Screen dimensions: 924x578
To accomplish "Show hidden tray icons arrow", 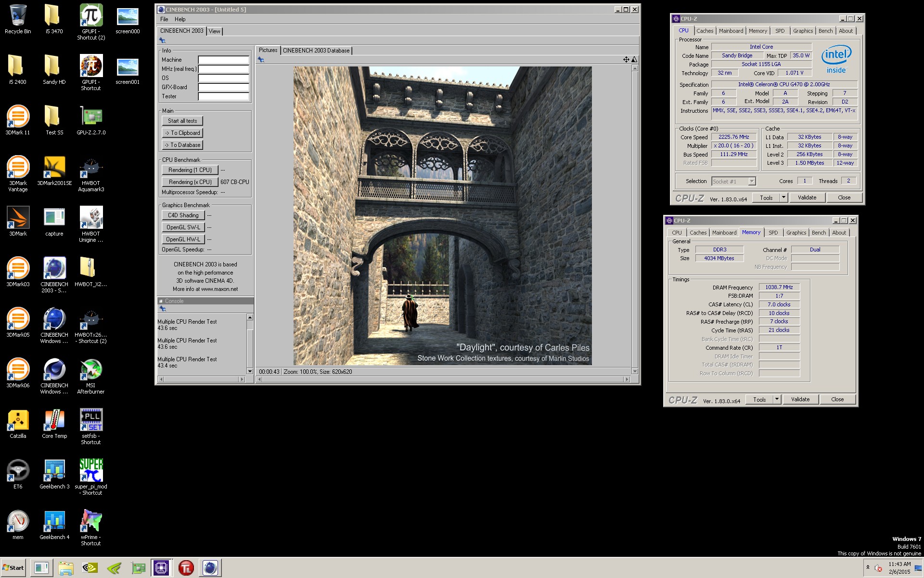I will (868, 567).
